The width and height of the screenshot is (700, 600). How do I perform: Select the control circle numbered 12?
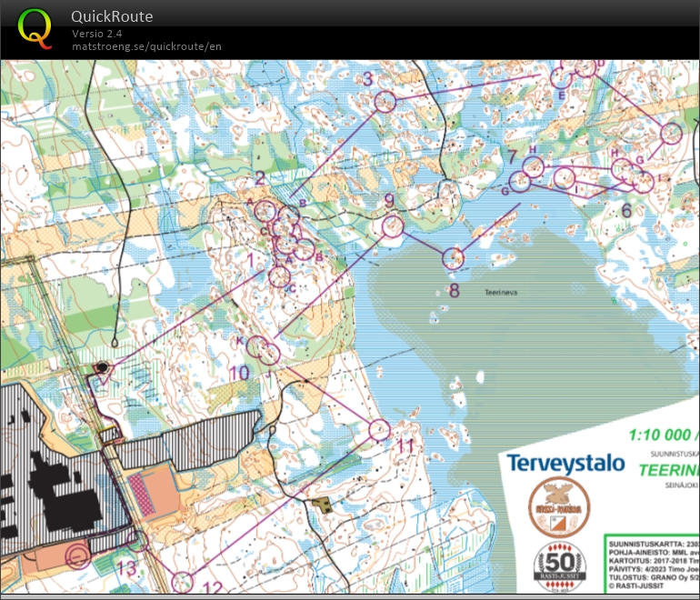(183, 580)
